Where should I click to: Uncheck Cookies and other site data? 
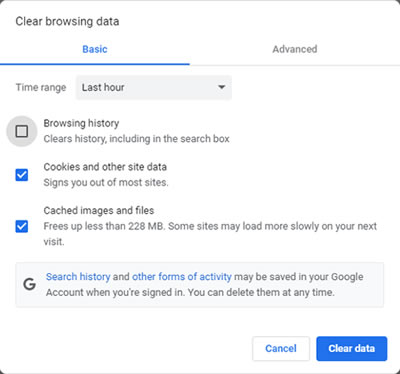[x=22, y=175]
